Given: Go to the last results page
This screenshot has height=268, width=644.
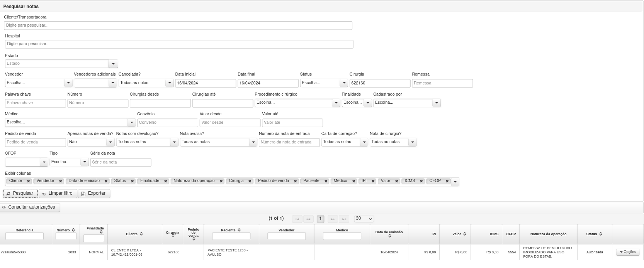Looking at the screenshot, I should coord(344,219).
